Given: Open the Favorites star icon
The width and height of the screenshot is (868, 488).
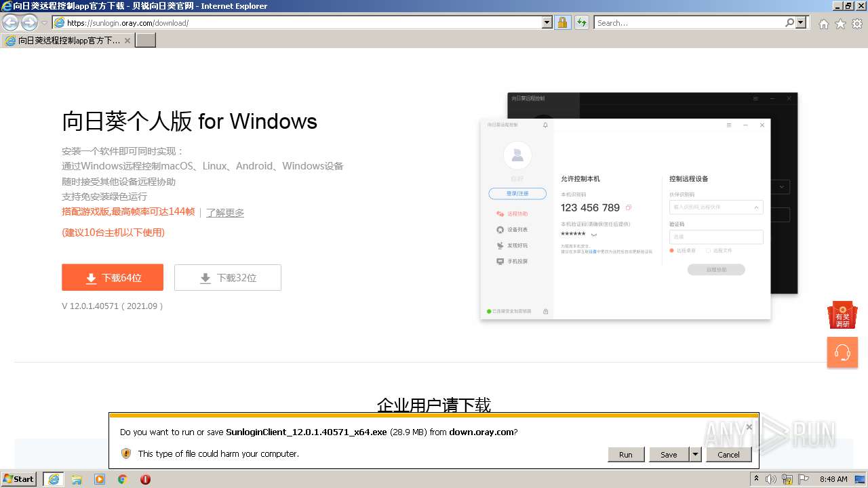Looking at the screenshot, I should coord(840,23).
